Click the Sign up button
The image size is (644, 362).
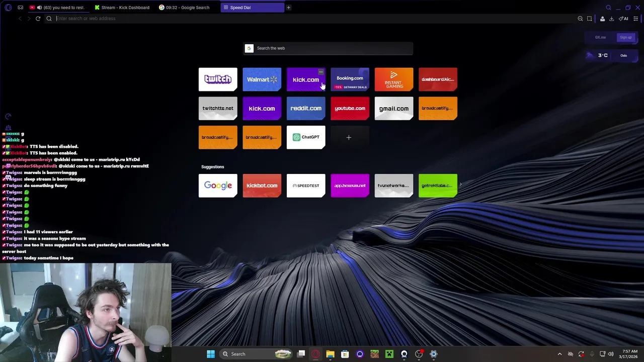tap(625, 37)
